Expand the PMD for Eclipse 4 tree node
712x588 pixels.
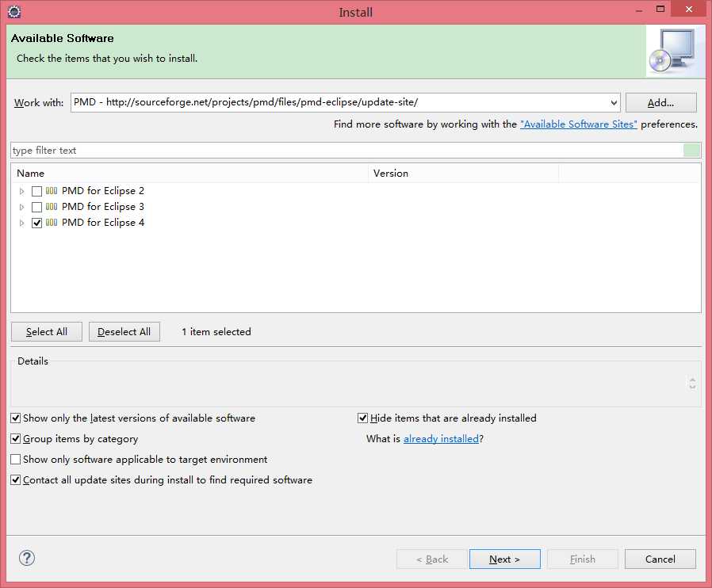[x=21, y=223]
